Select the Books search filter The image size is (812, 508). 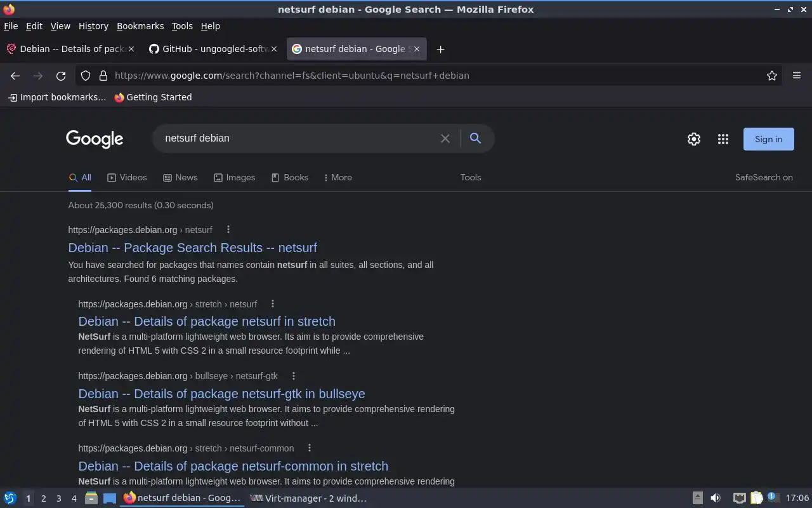pos(289,178)
